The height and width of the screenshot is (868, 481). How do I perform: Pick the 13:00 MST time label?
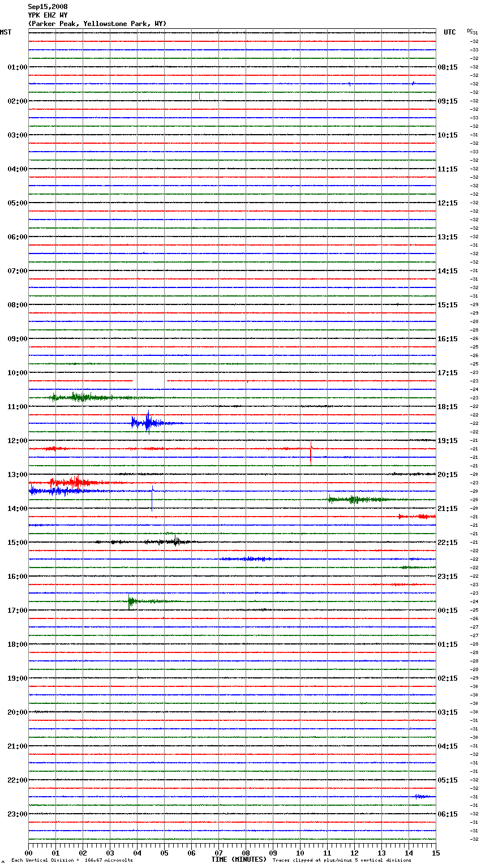17,475
